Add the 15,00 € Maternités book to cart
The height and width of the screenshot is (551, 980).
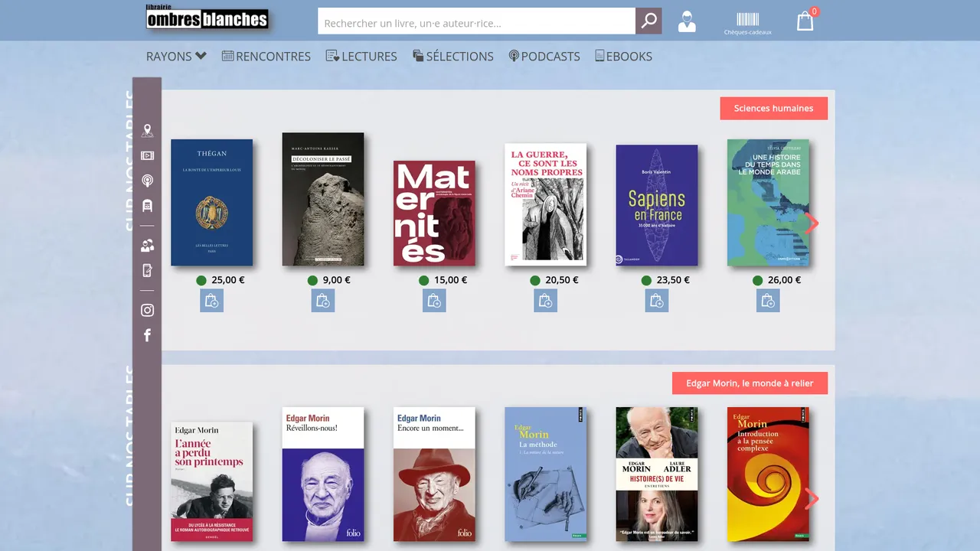pos(434,301)
